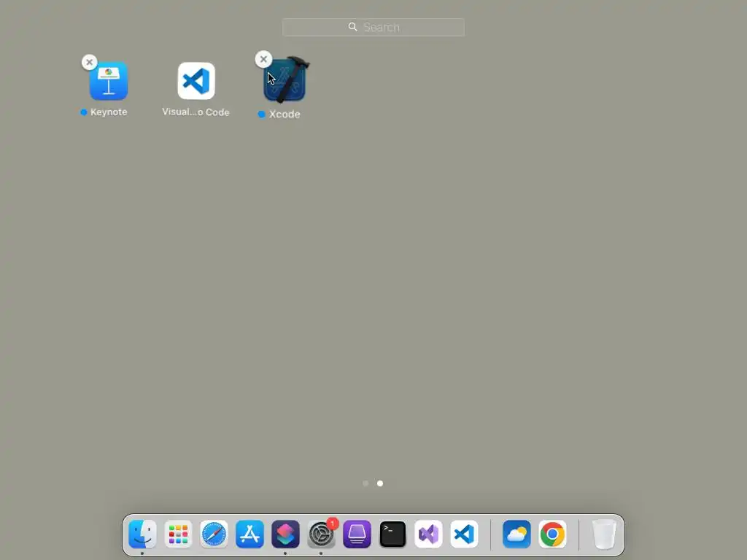Launch Terminal from the Dock
The height and width of the screenshot is (560, 747).
[x=392, y=534]
